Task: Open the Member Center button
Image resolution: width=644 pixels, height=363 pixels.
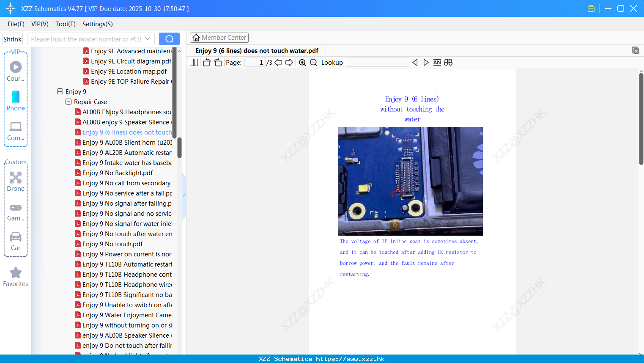Action: coord(219,38)
